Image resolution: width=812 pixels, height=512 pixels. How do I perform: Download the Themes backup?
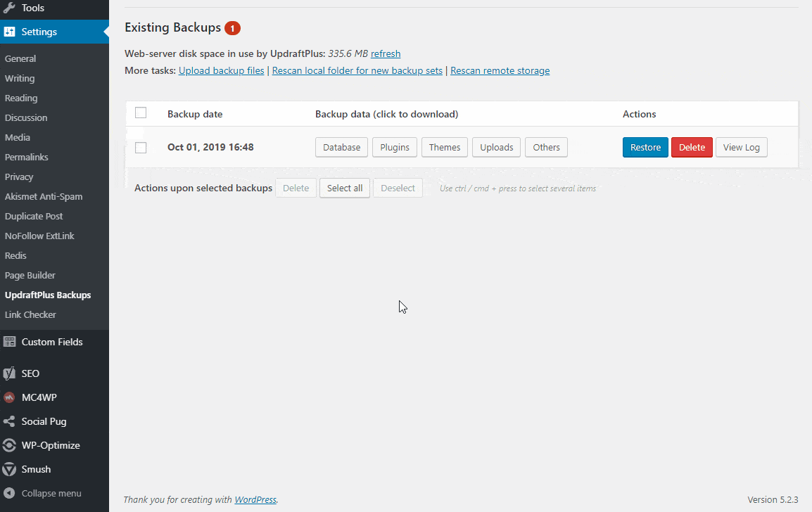pos(444,147)
